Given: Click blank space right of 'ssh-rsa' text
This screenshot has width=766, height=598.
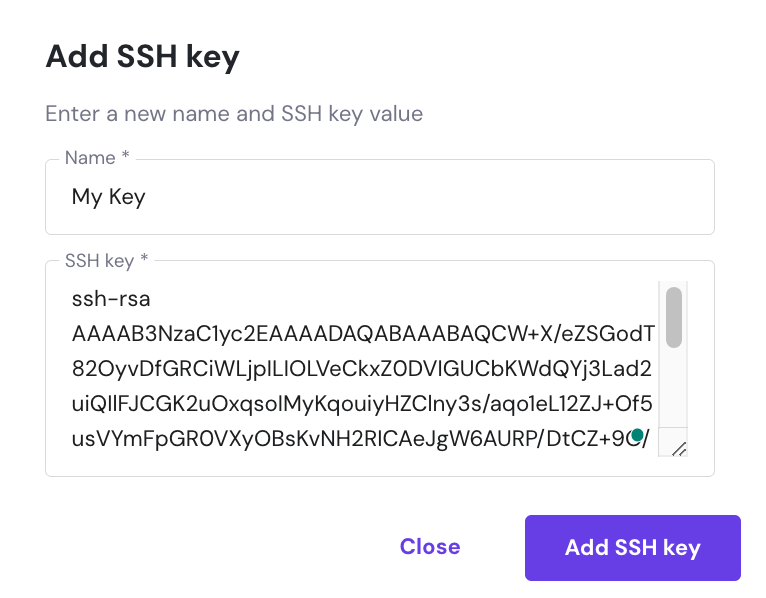Looking at the screenshot, I should tap(400, 298).
